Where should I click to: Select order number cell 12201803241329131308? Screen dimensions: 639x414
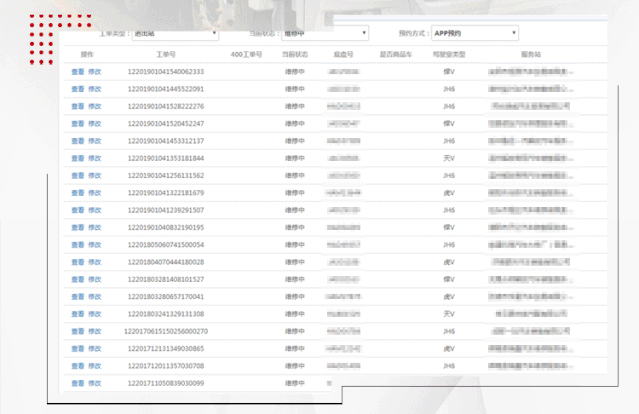click(x=166, y=314)
